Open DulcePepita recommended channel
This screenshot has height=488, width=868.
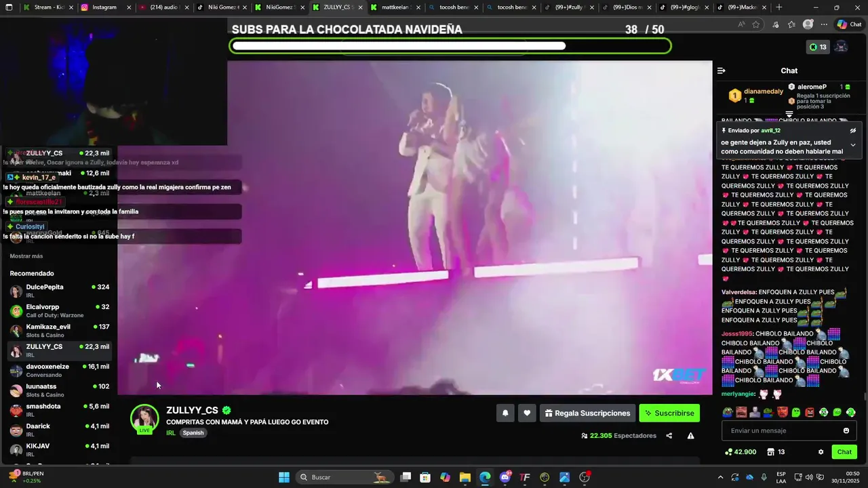coord(59,291)
